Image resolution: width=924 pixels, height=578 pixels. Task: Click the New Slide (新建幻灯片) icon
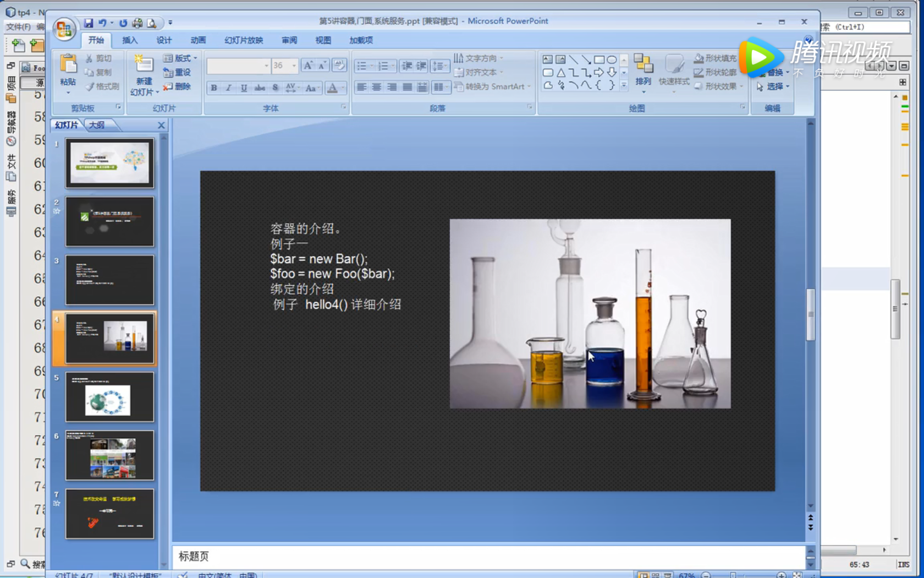(144, 64)
